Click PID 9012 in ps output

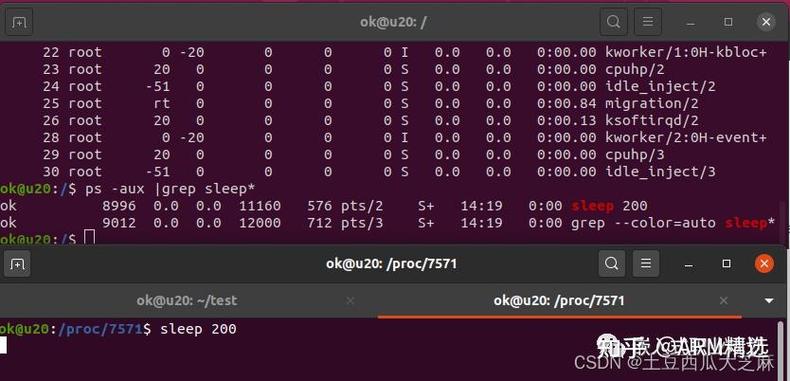tap(119, 223)
